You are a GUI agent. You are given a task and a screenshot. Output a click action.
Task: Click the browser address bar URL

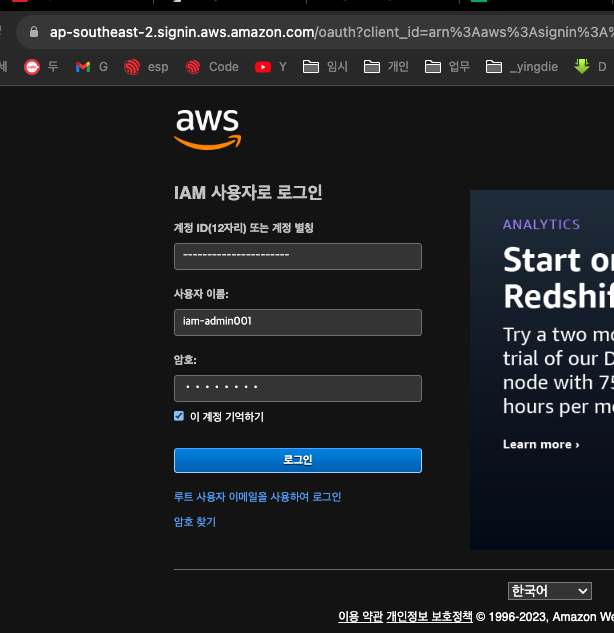tap(331, 32)
